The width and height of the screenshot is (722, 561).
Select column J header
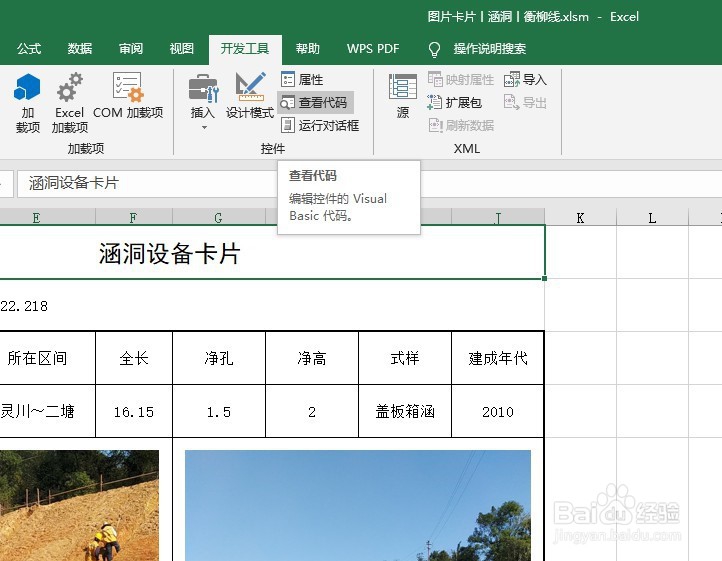tap(498, 217)
